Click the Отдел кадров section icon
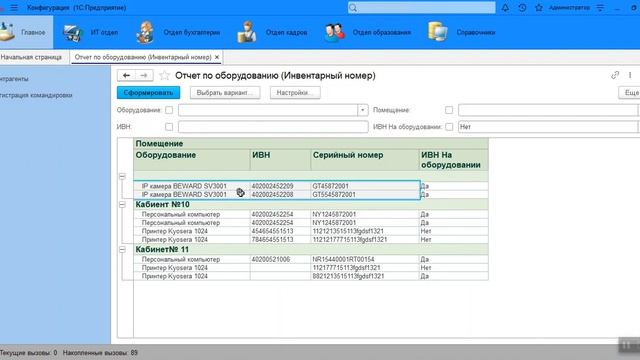Image resolution: width=640 pixels, height=360 pixels. (247, 32)
